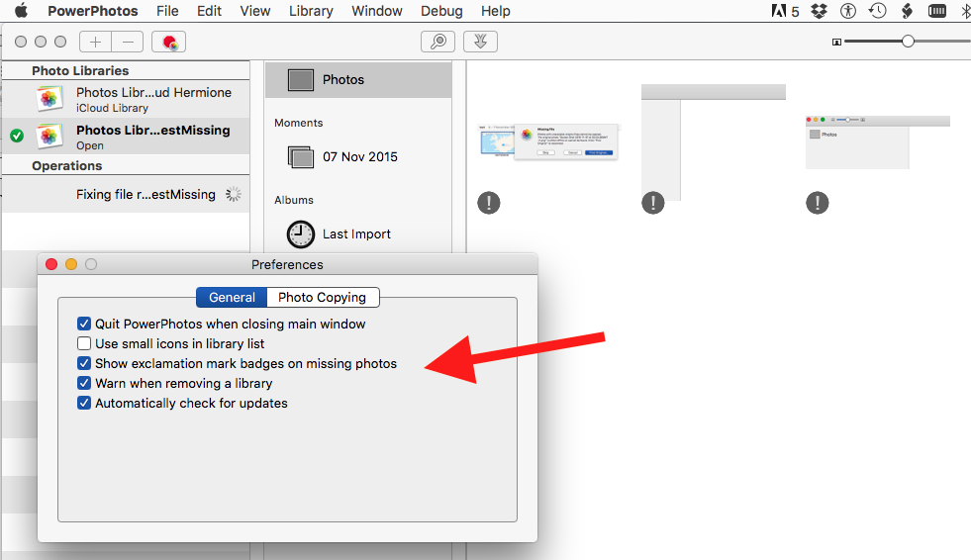Toggle Warn when removing a library
The width and height of the screenshot is (971, 560).
click(x=84, y=383)
